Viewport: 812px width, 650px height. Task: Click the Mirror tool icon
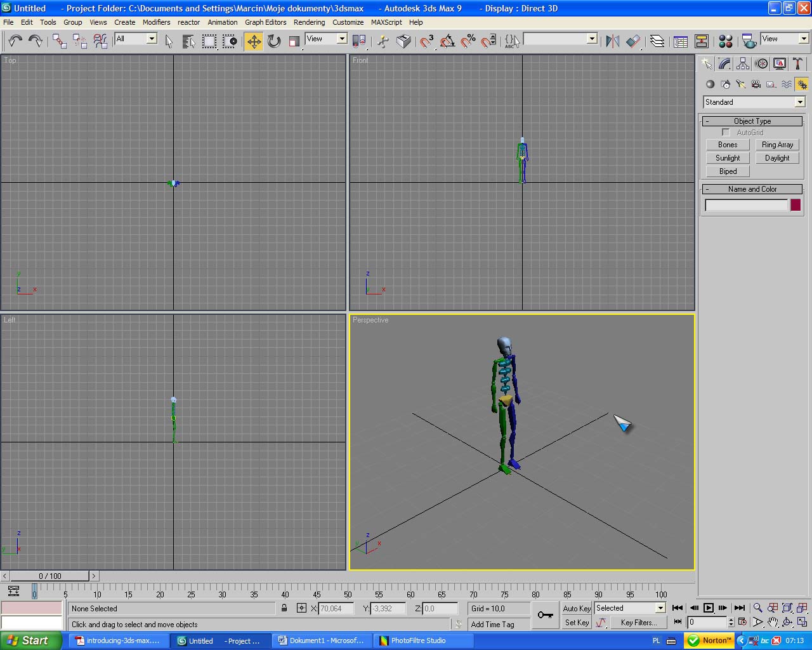pos(612,41)
